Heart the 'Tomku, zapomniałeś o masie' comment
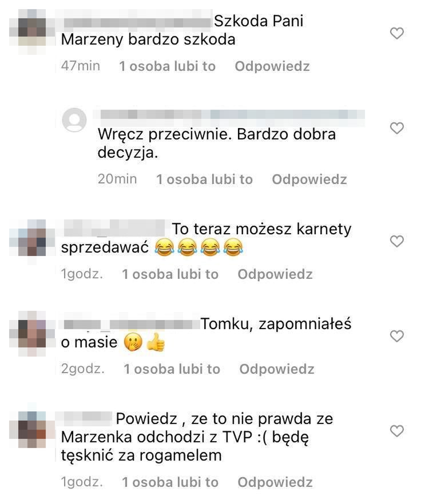 [x=397, y=336]
